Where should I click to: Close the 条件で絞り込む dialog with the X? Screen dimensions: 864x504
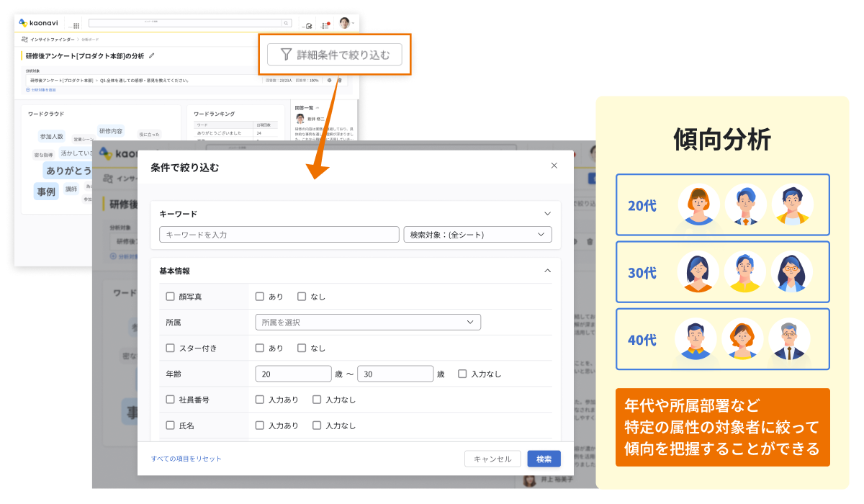click(554, 166)
